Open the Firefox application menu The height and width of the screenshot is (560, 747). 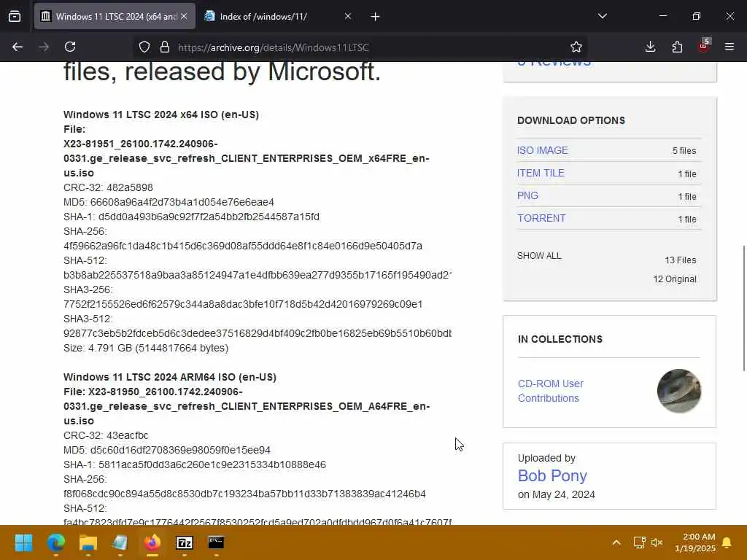pyautogui.click(x=729, y=47)
